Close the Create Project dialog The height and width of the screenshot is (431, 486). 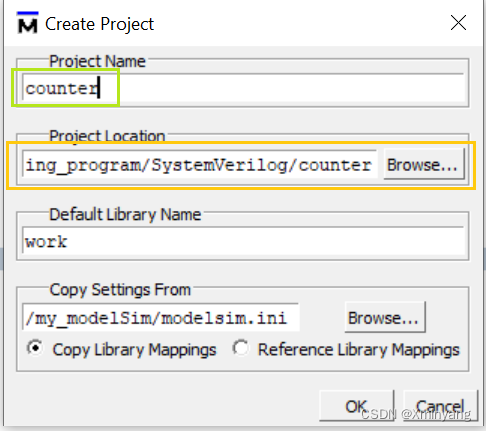[x=458, y=23]
